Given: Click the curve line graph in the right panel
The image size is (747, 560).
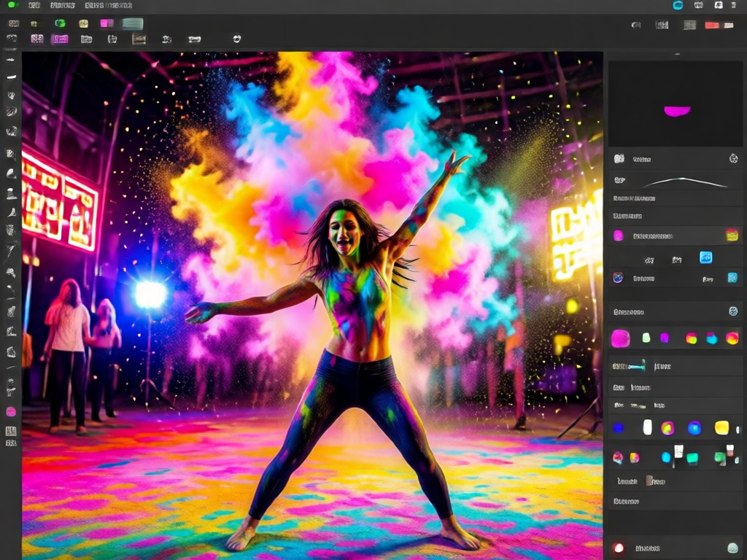Looking at the screenshot, I should 684,182.
